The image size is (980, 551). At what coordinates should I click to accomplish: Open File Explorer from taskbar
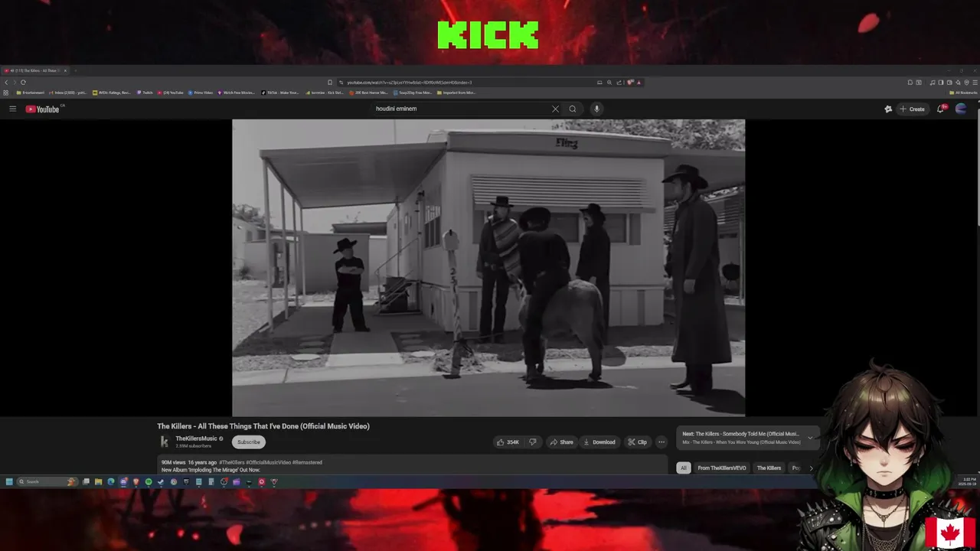[x=98, y=481]
